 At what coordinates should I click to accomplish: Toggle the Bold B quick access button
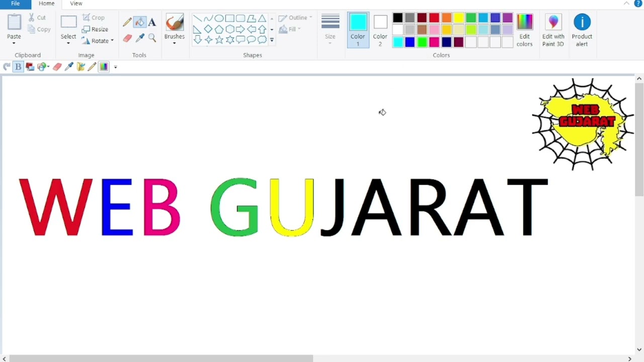coord(18,66)
